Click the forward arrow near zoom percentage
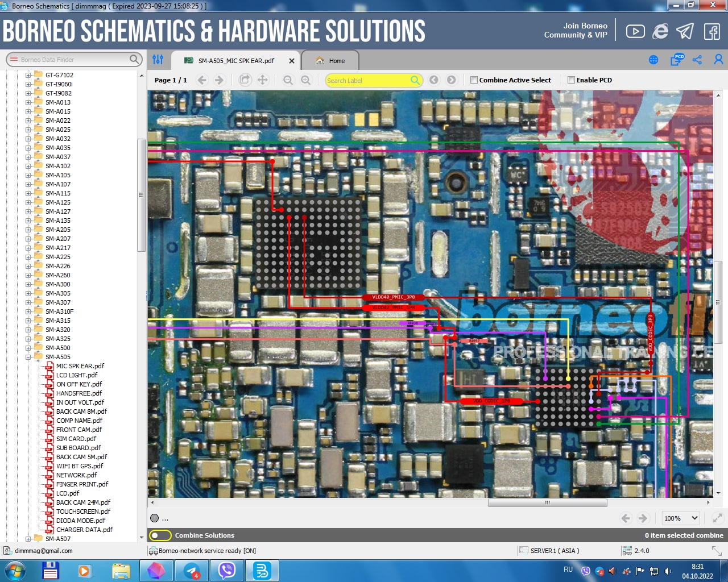 (643, 518)
